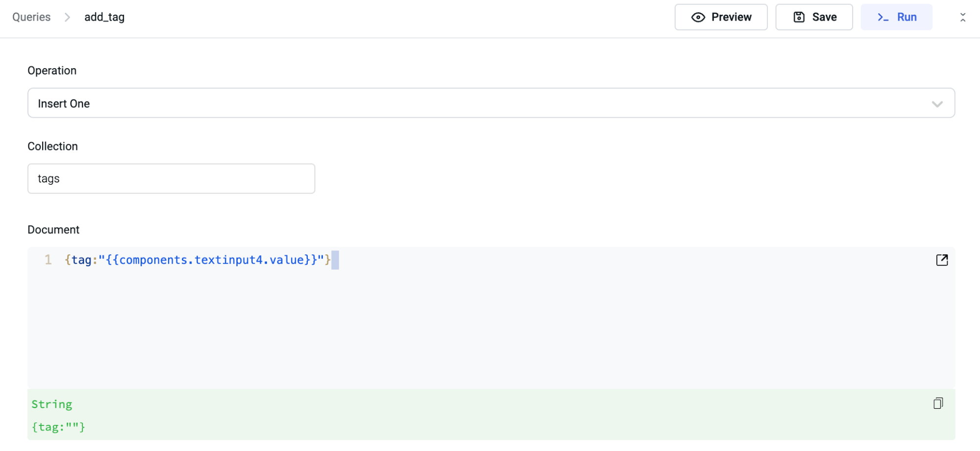This screenshot has height=451, width=980.
Task: Go back to Queries in breadcrumb
Action: point(31,17)
